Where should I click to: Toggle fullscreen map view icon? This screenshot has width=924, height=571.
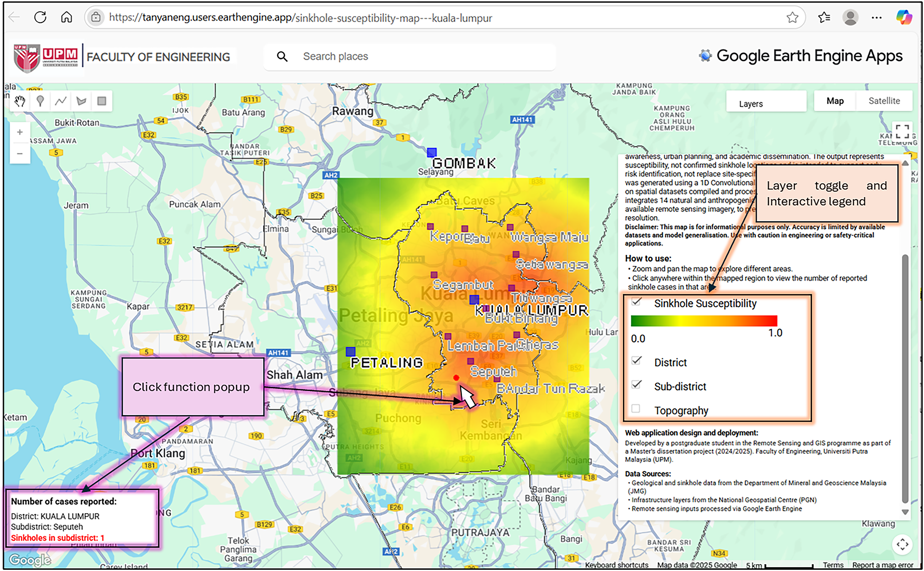pos(902,131)
